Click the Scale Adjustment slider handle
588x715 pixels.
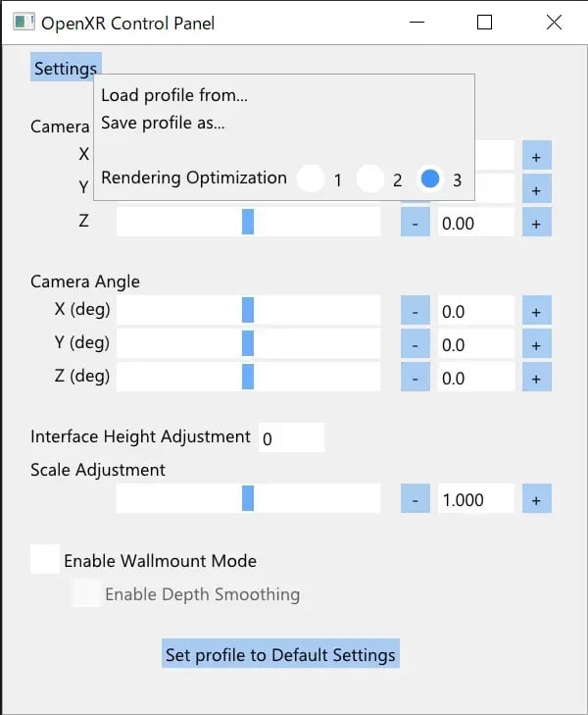click(248, 499)
